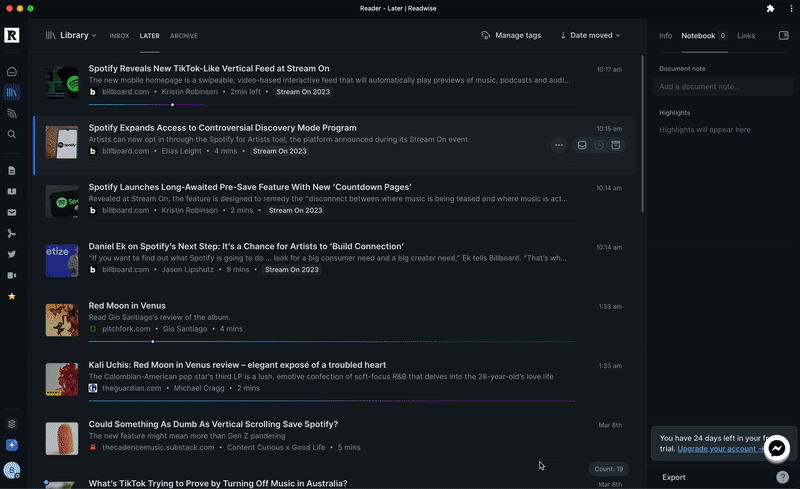Image resolution: width=800 pixels, height=489 pixels.
Task: Open the three-dot more actions menu
Action: point(559,145)
